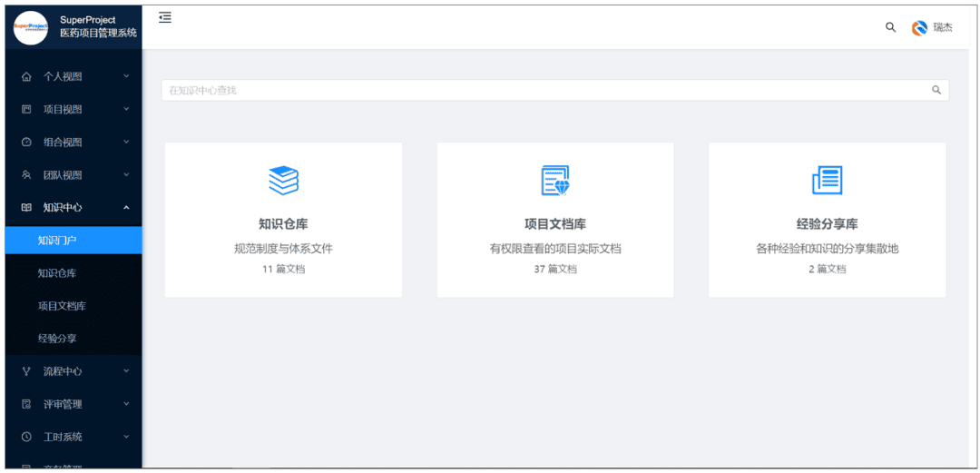
Task: Click the team icon beside 团队视图
Action: (26, 175)
